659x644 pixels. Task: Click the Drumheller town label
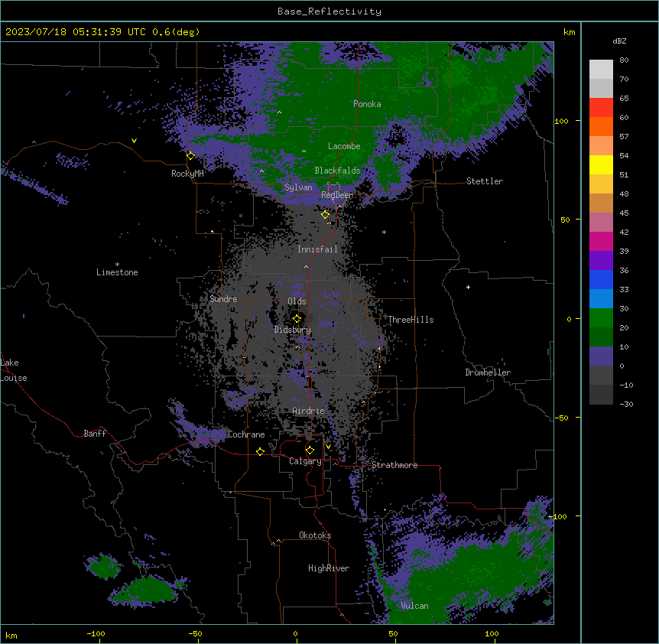488,372
